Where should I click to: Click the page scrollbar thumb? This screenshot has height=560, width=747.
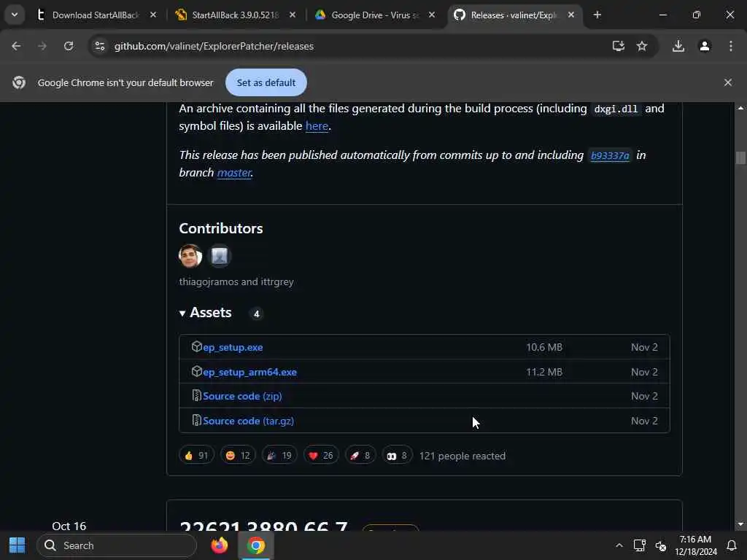740,157
